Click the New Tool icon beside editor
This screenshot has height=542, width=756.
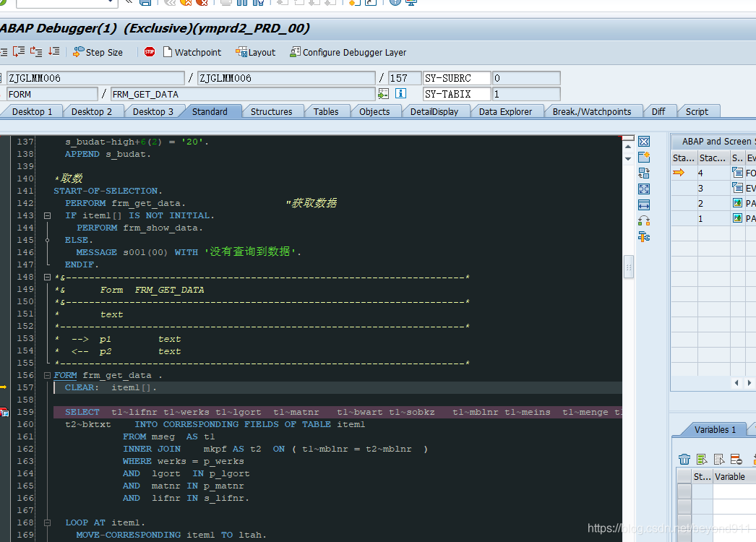pos(644,158)
